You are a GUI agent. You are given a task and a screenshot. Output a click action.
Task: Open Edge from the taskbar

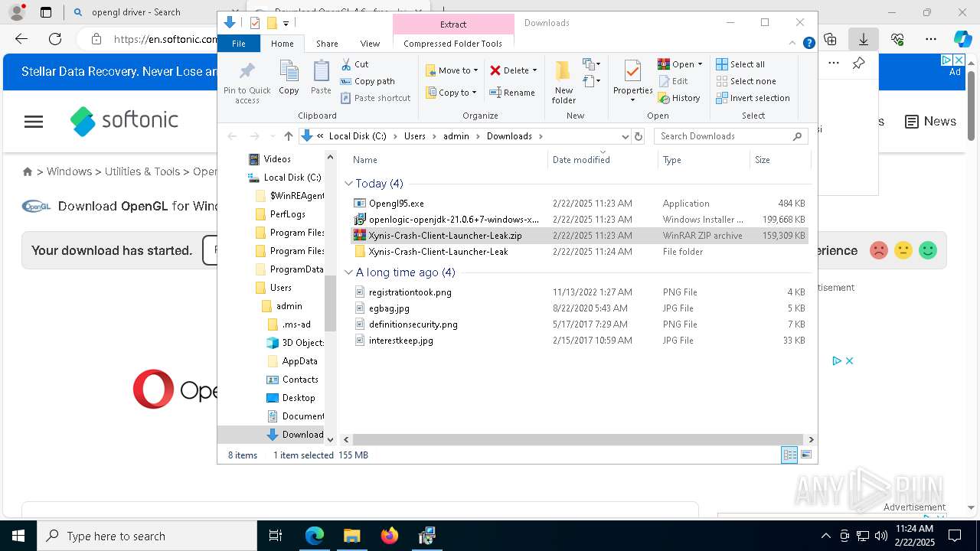315,536
